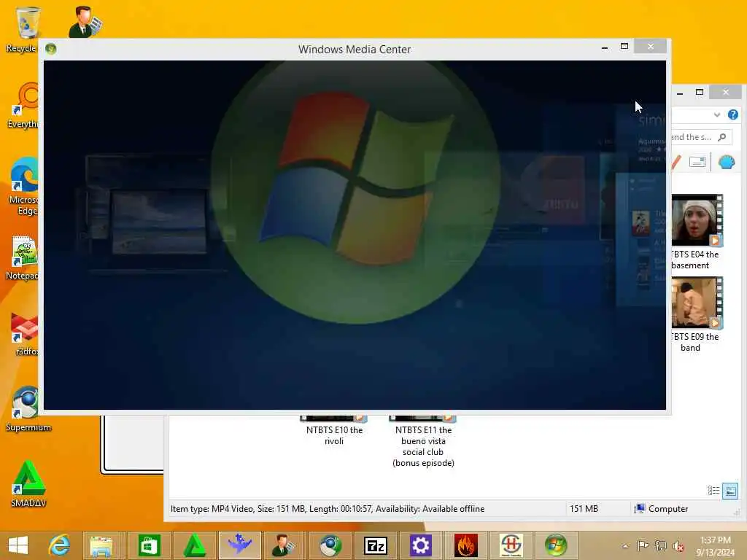This screenshot has width=747, height=560.
Task: Switch to Windows Media Center taskbar icon
Action: click(x=555, y=545)
